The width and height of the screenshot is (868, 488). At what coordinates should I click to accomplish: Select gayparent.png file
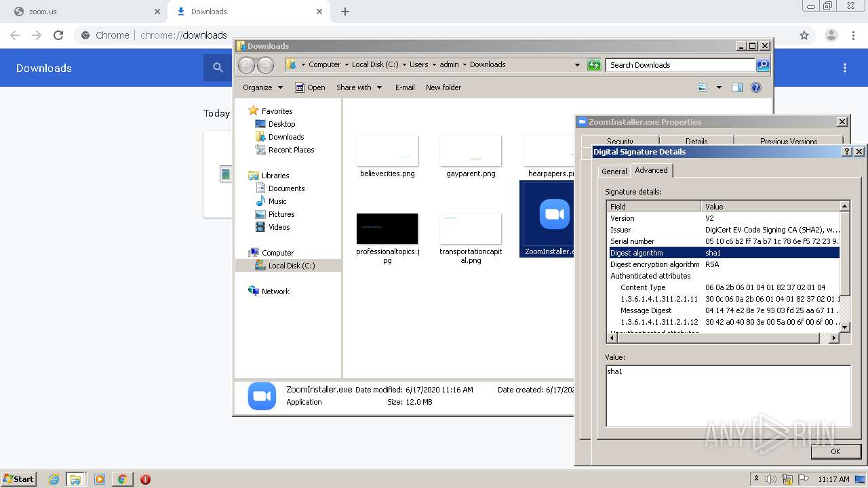click(x=471, y=156)
